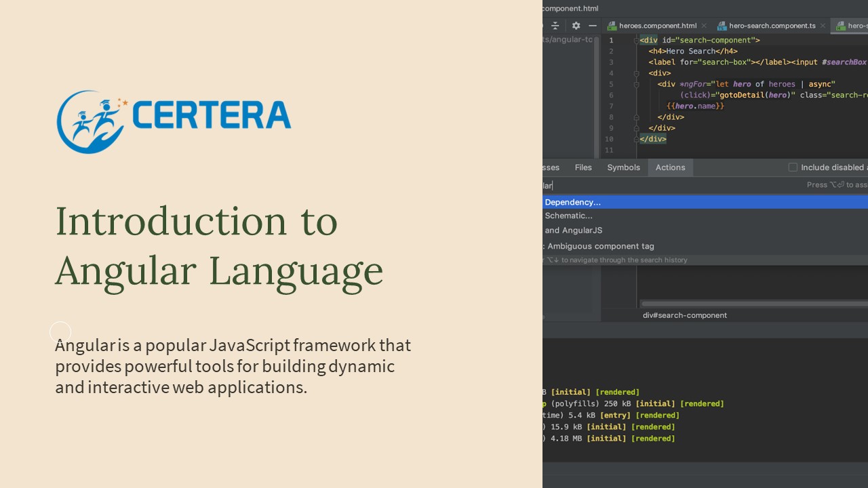Image resolution: width=868 pixels, height=488 pixels.
Task: Click the editor horizontal scrollbar
Action: point(755,304)
